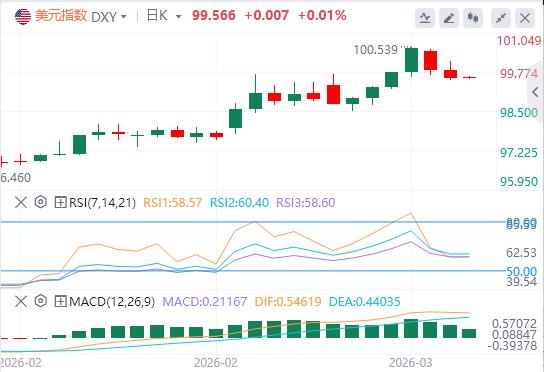The width and height of the screenshot is (544, 372).
Task: Open RSI indicator settings gear
Action: point(41,202)
